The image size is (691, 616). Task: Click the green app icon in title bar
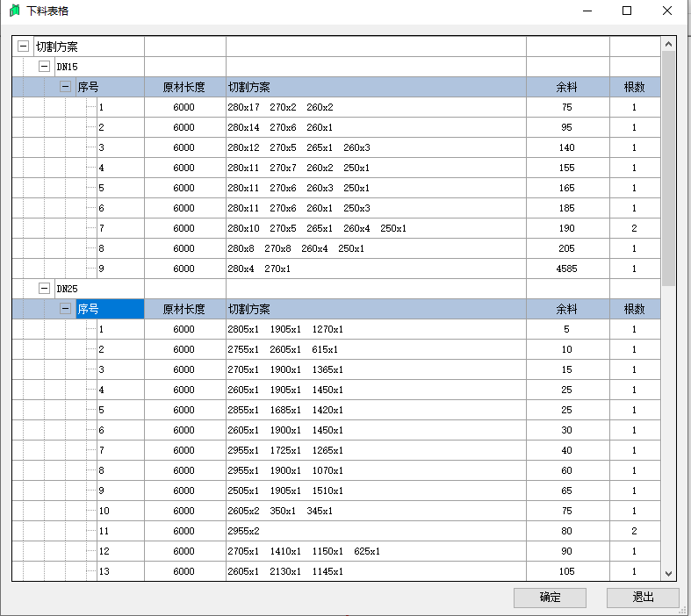14,11
